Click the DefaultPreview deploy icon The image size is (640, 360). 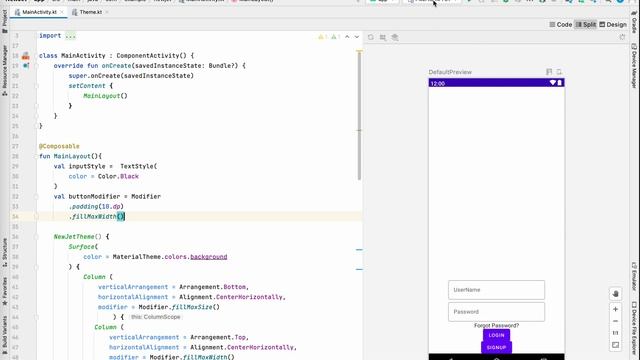[x=559, y=72]
